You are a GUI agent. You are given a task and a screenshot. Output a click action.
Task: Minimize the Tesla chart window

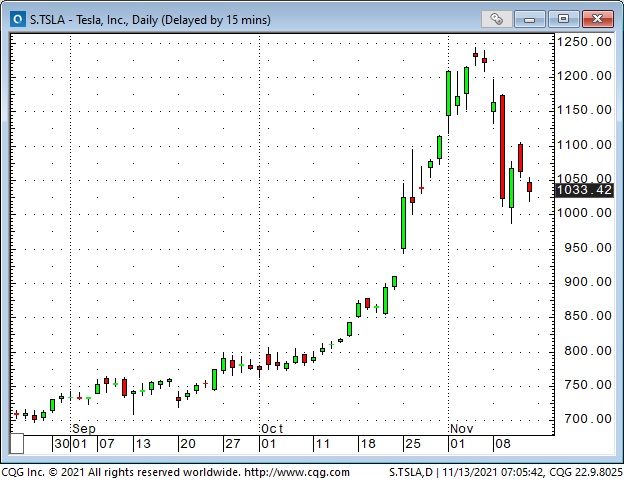pos(529,19)
